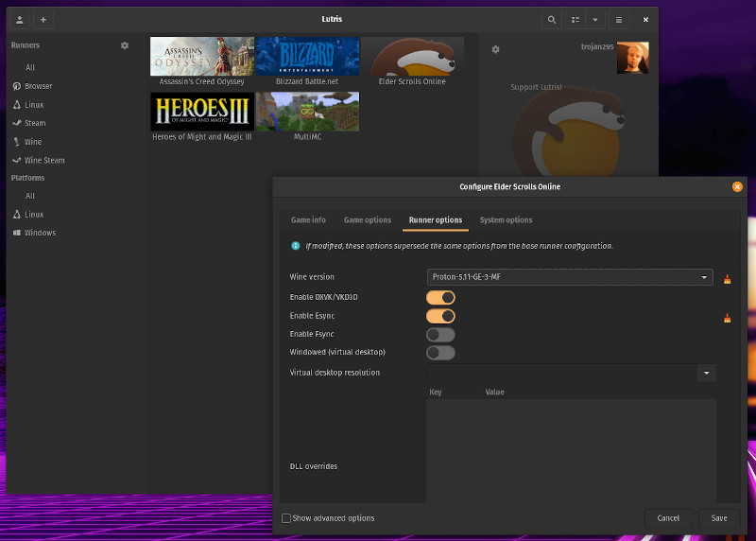Toggle Enable DXVK/VKD3D switch
The height and width of the screenshot is (541, 756).
pos(440,297)
